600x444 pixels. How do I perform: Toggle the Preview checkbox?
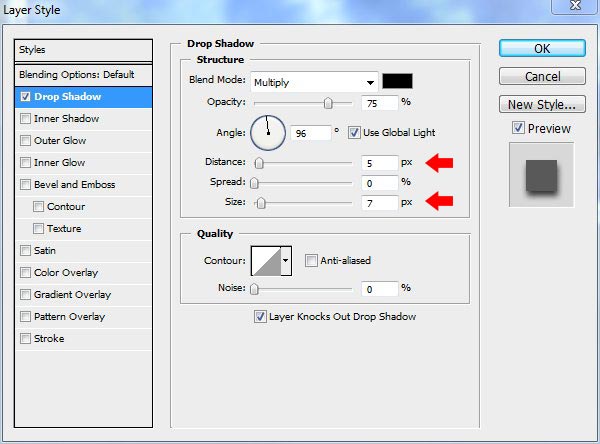coord(518,128)
